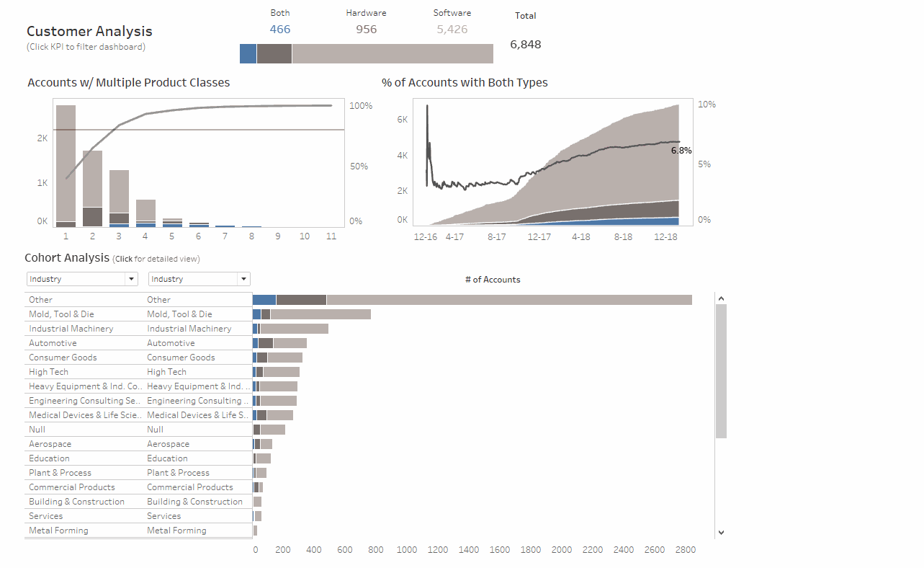924x568 pixels.
Task: Select the Total count 6,848
Action: (525, 44)
